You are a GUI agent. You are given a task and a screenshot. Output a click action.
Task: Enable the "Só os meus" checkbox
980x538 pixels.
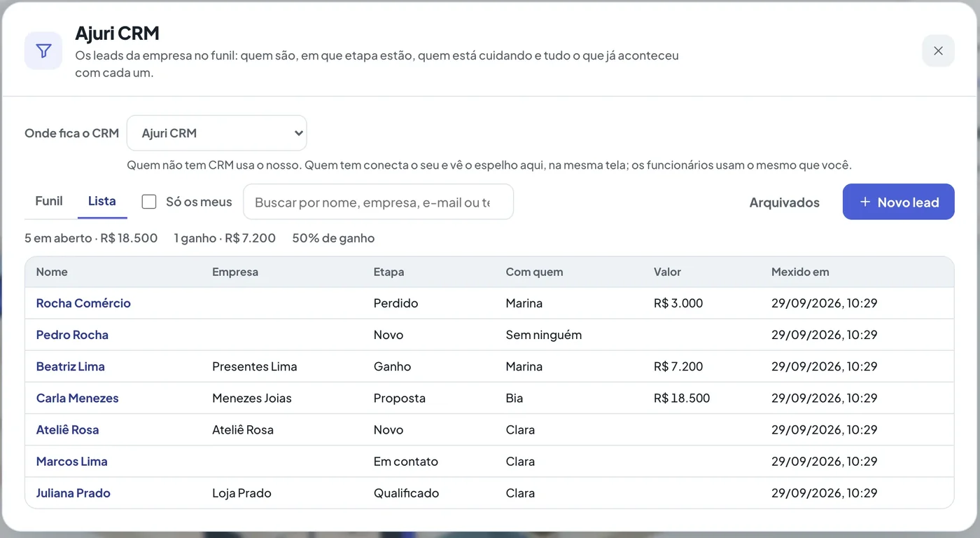[x=149, y=202]
